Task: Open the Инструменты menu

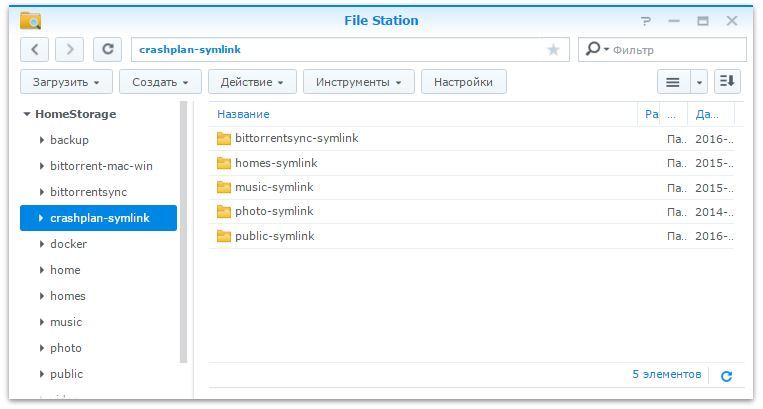Action: 358,82
